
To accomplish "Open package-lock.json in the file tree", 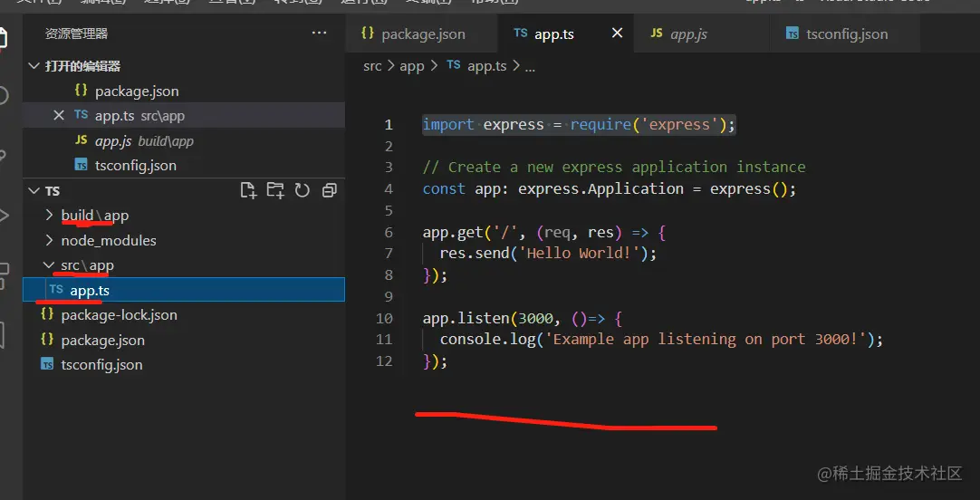I will point(184,315).
